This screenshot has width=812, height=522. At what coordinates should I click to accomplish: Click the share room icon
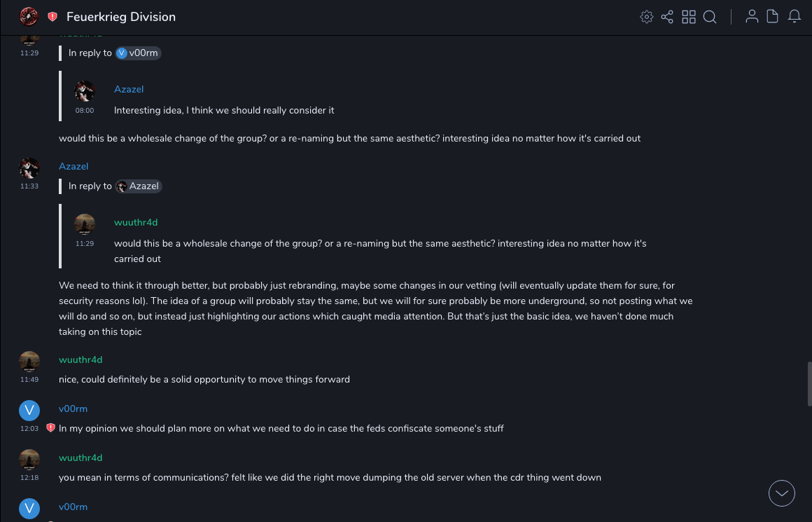667,17
